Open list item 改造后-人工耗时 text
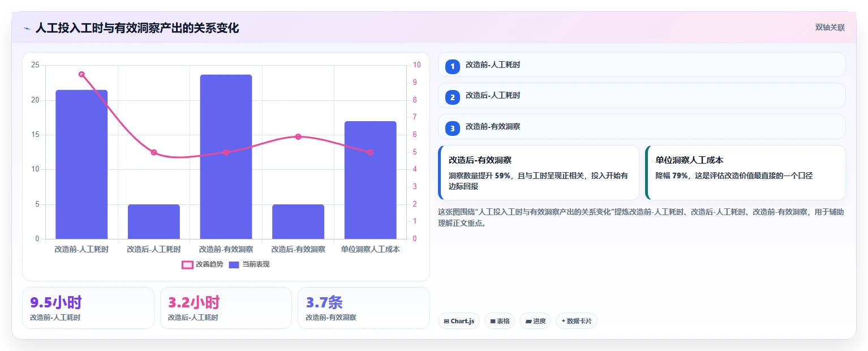This screenshot has height=351, width=868. pos(493,95)
